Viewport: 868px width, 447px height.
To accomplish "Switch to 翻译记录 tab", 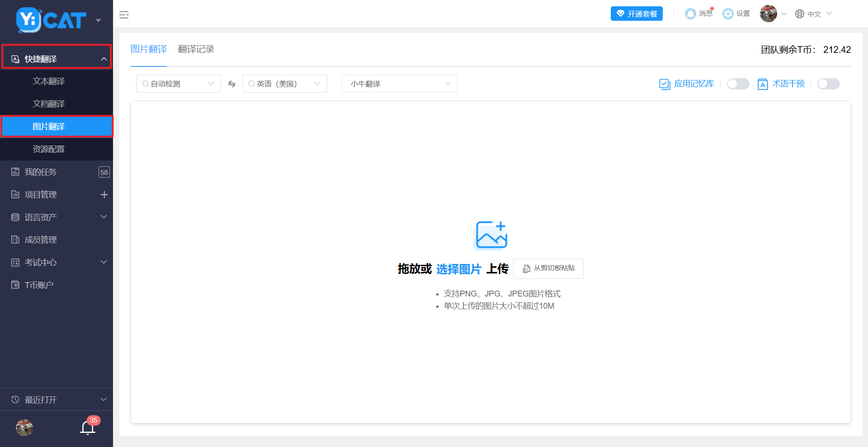I will [x=196, y=49].
